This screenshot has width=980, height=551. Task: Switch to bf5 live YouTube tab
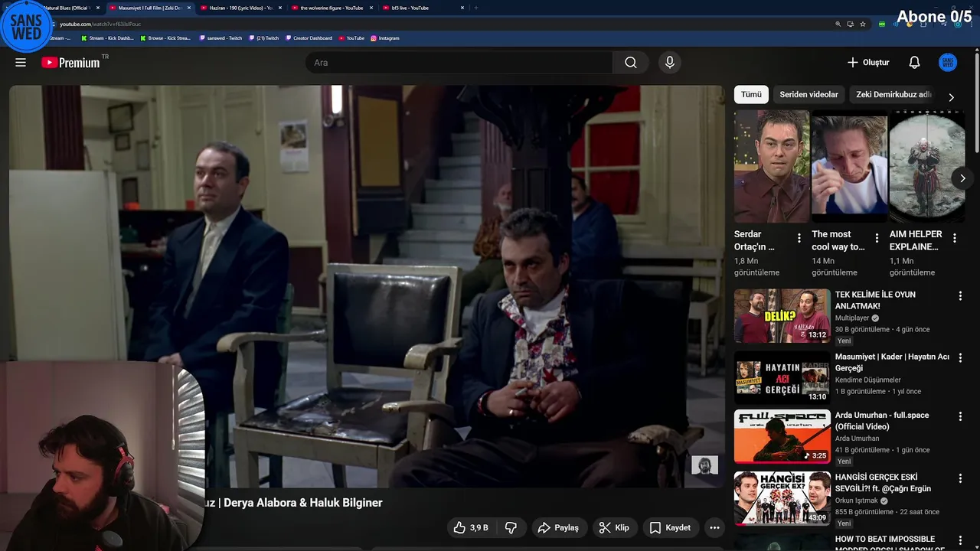[423, 8]
